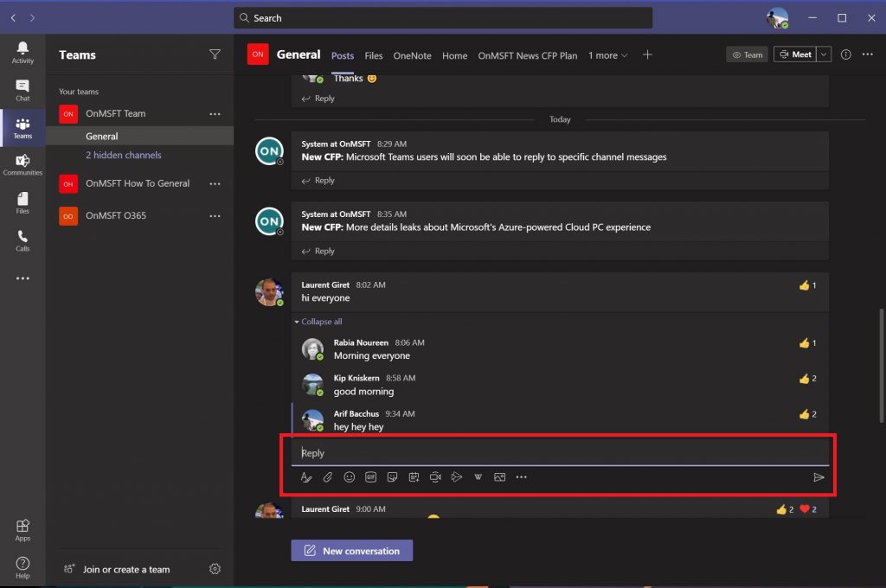Screen dimensions: 886x588
Task: Click thumbs-up reaction on Morning everyone
Action: (808, 343)
